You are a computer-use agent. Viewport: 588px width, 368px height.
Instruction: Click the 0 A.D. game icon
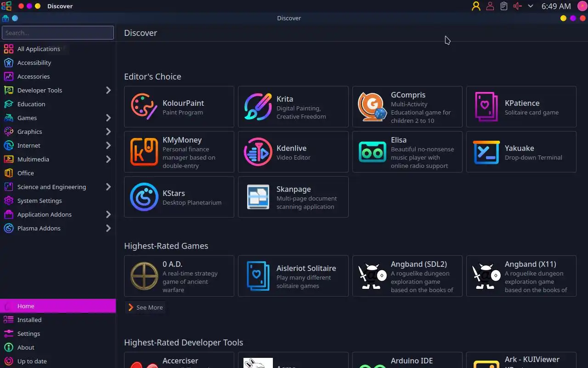(144, 276)
